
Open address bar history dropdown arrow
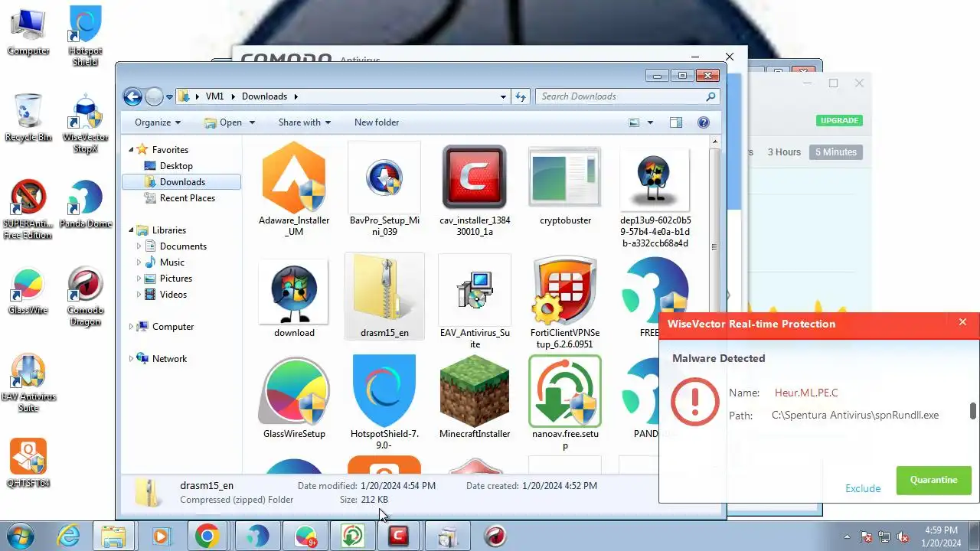[503, 96]
